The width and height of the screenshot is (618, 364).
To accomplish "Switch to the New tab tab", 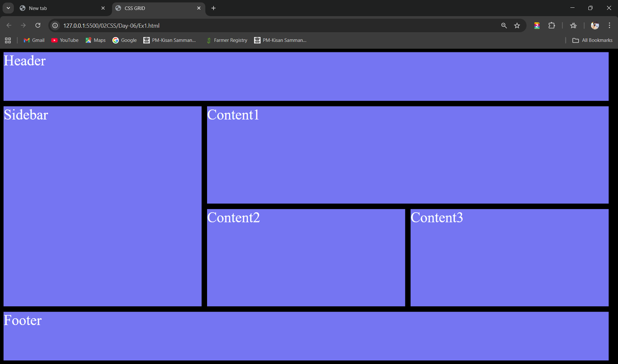I will coord(62,8).
